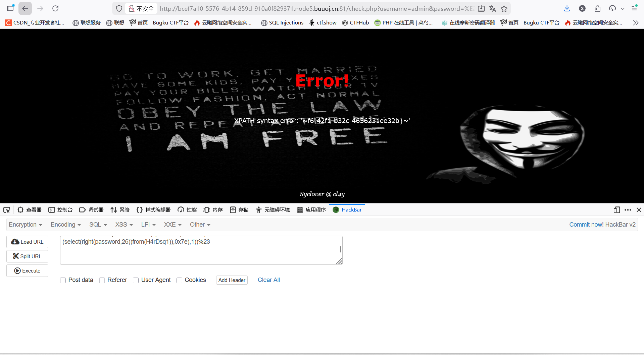The height and width of the screenshot is (355, 644).
Task: Open PHP 在线工具 bookmark
Action: (x=404, y=22)
